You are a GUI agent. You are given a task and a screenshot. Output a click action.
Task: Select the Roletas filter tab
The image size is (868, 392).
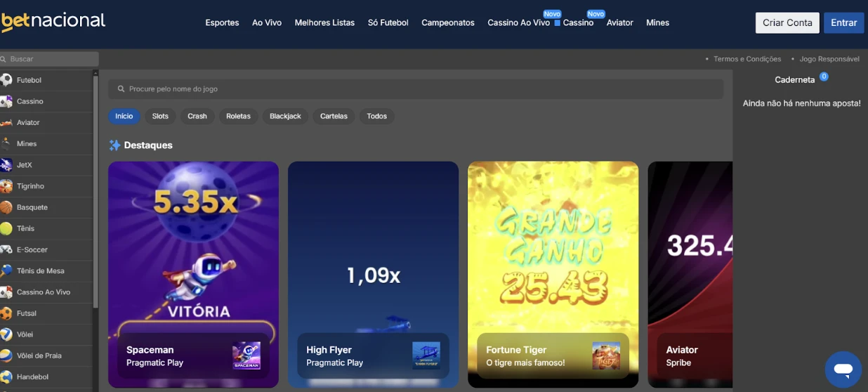[239, 116]
